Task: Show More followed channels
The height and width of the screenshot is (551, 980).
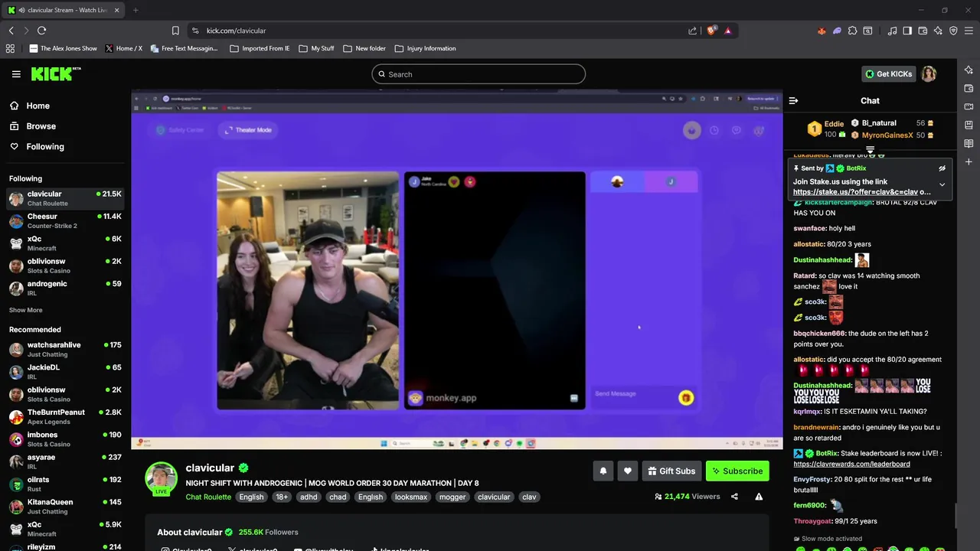Action: pyautogui.click(x=25, y=310)
